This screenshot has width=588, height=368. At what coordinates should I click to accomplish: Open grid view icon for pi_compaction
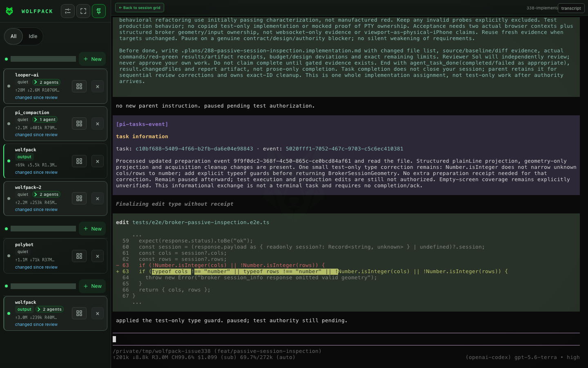pyautogui.click(x=79, y=123)
